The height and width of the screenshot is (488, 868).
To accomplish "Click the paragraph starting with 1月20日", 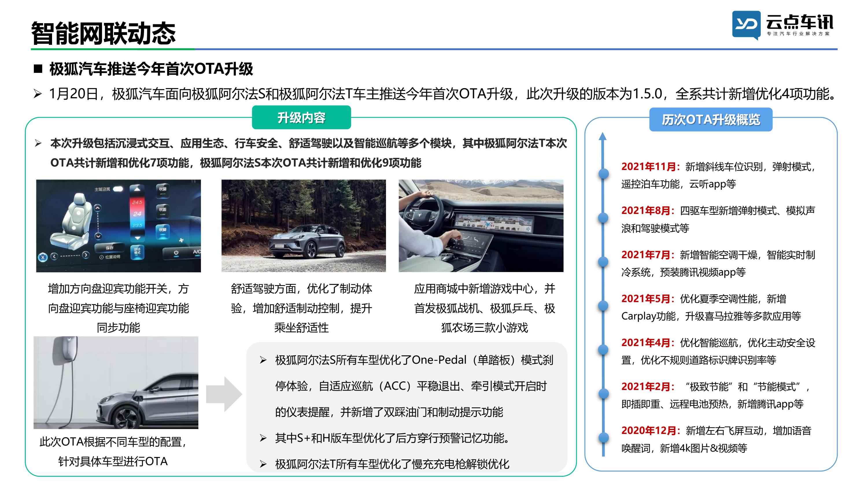I will coord(443,94).
